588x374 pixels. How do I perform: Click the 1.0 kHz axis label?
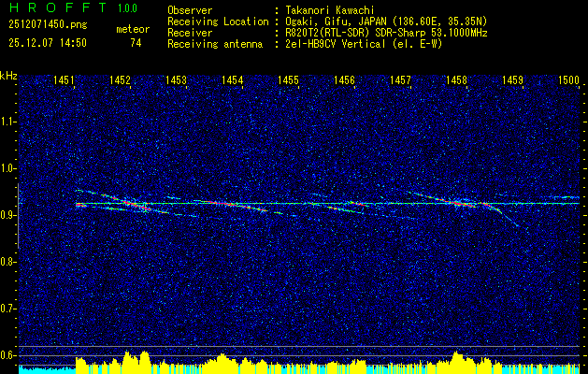pos(8,169)
